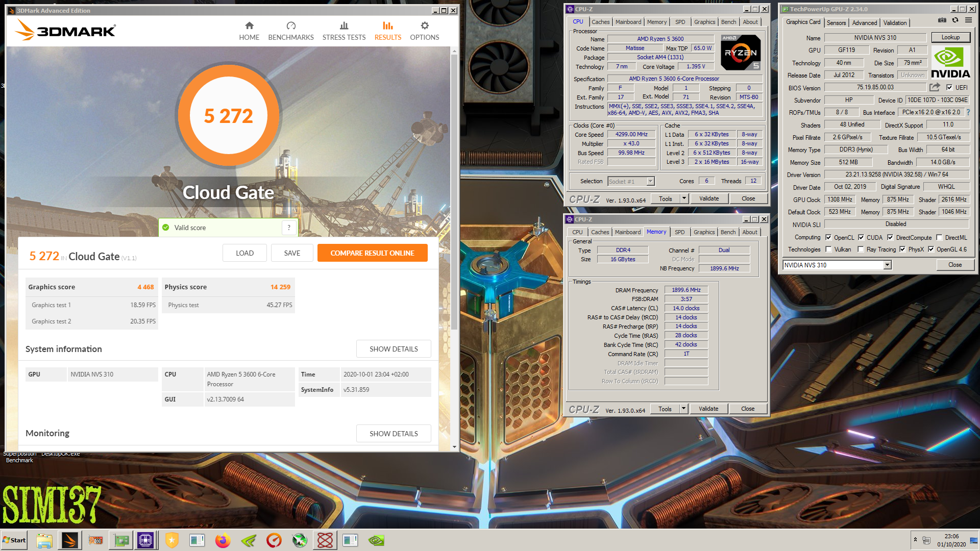The height and width of the screenshot is (551, 980).
Task: Toggle the DirectCompute checkbox
Action: 890,237
